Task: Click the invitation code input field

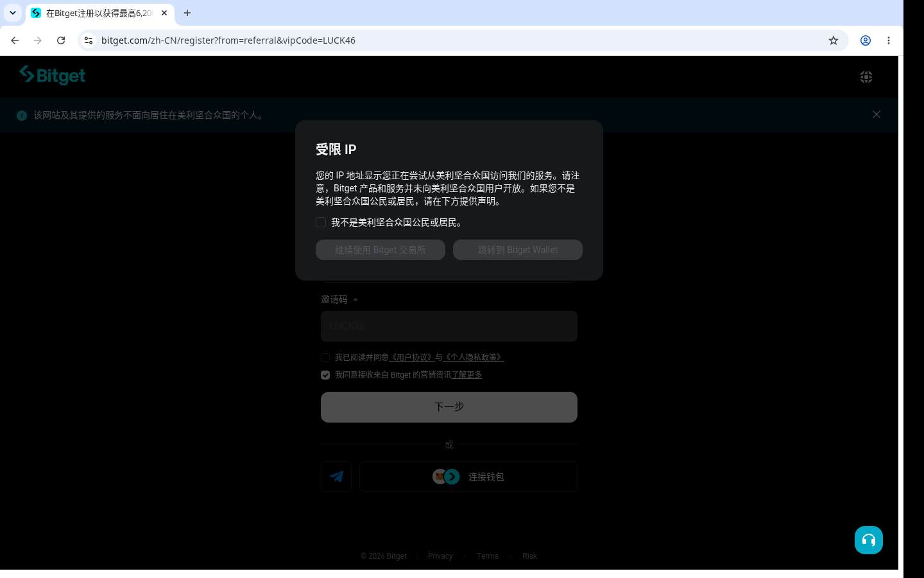Action: pos(449,326)
